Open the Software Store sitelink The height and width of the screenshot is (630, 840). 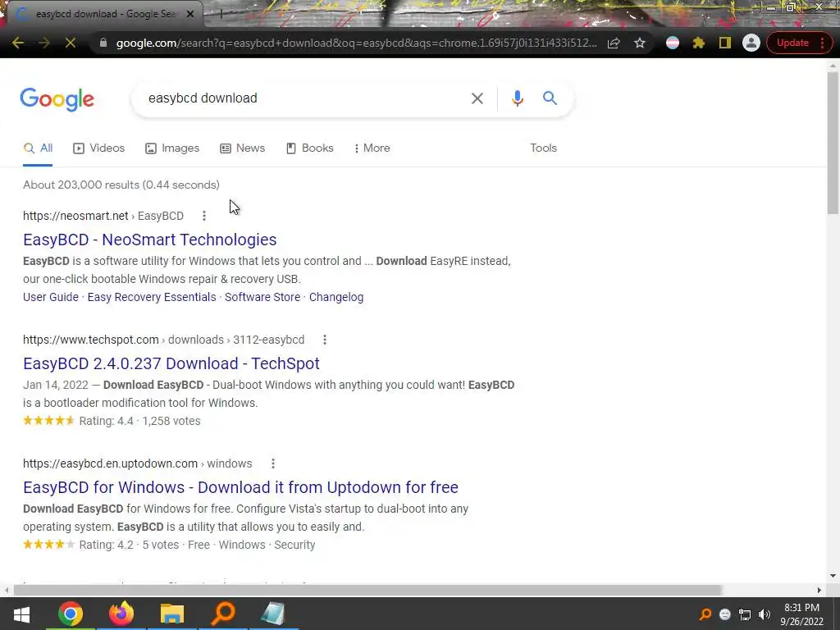262,297
